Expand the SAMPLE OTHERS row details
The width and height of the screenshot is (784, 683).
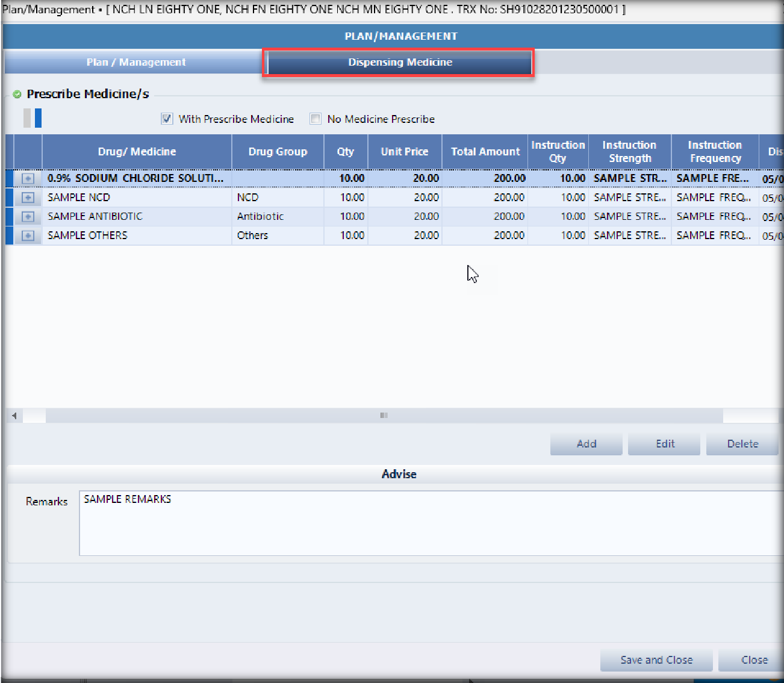tap(28, 235)
